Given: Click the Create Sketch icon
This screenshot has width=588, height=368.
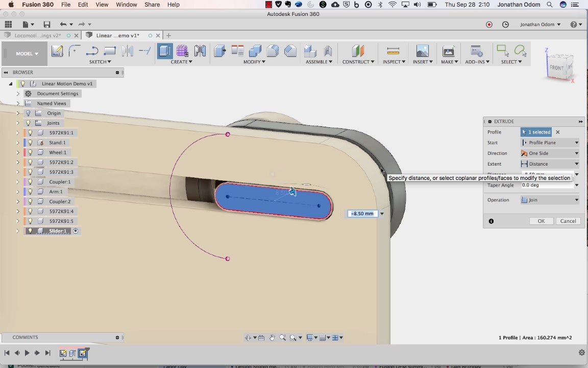Looking at the screenshot, I should pyautogui.click(x=57, y=51).
